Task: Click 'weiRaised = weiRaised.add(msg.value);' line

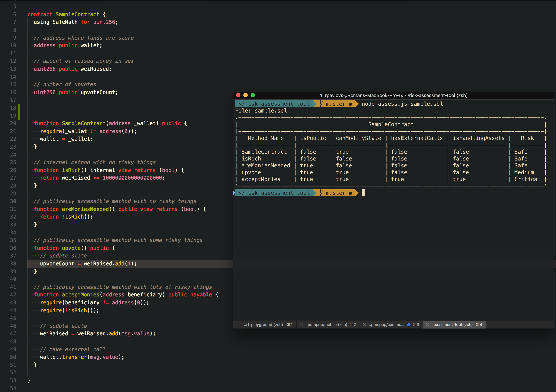Action: tap(98, 333)
